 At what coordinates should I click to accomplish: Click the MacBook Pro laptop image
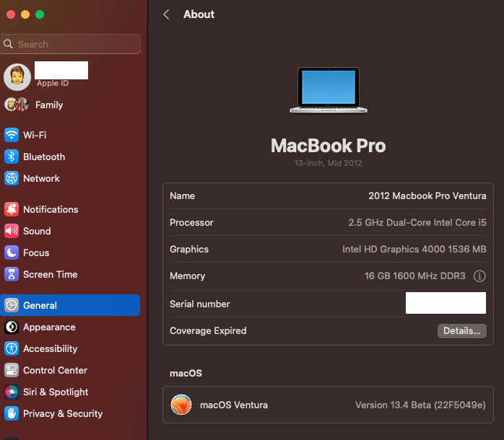click(329, 90)
